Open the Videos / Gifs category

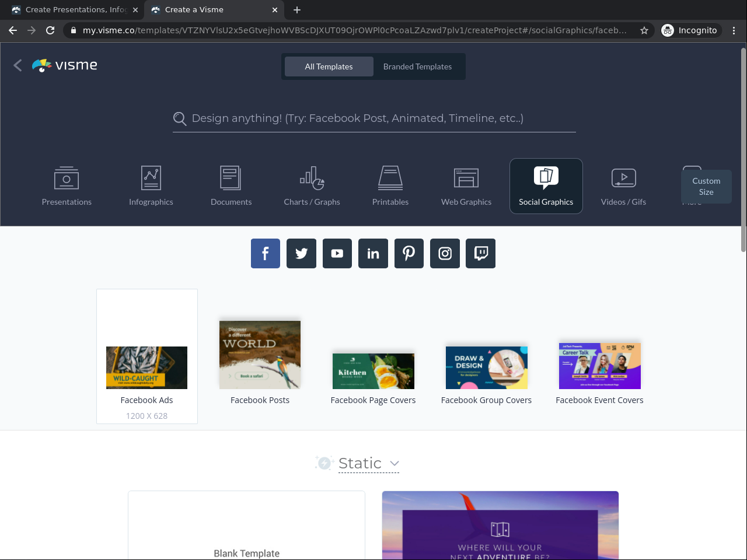(x=623, y=186)
